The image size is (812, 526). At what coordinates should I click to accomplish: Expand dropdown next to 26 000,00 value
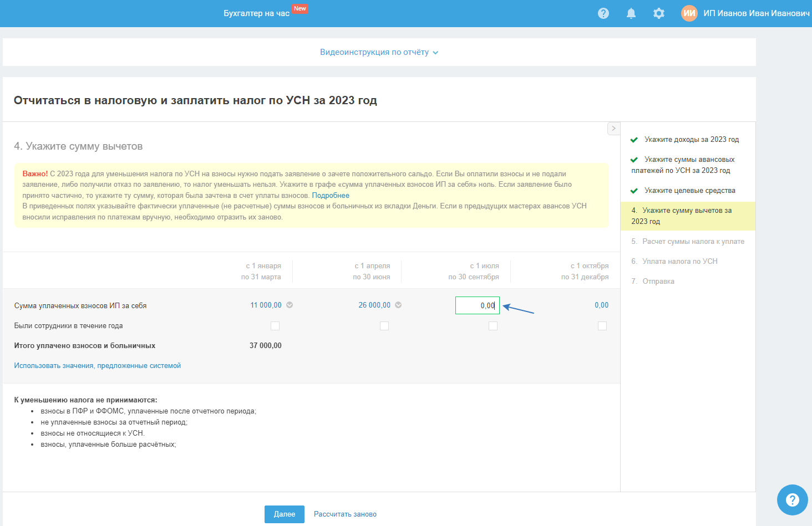pos(398,305)
